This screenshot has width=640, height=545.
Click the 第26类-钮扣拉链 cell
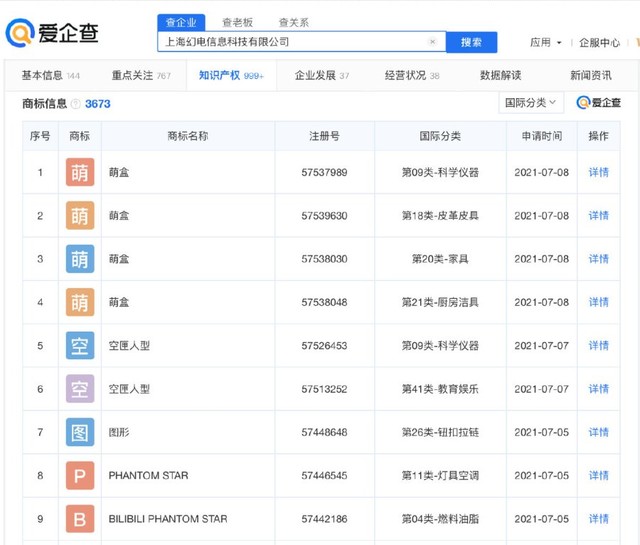(x=440, y=432)
